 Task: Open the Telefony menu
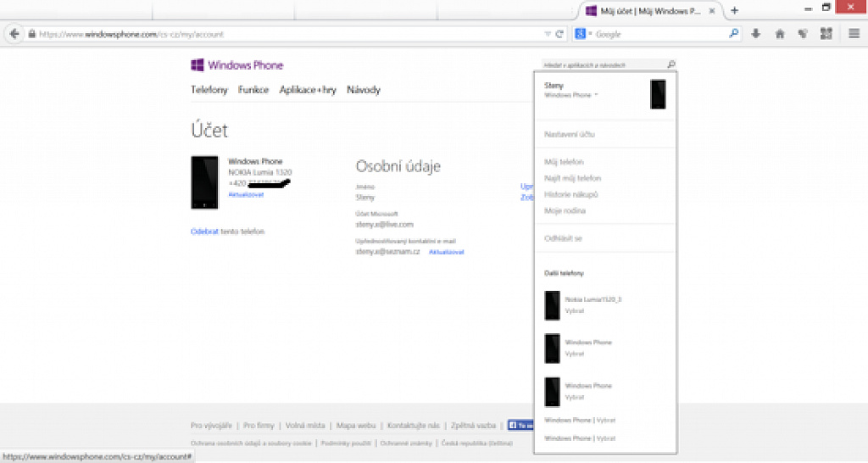209,90
